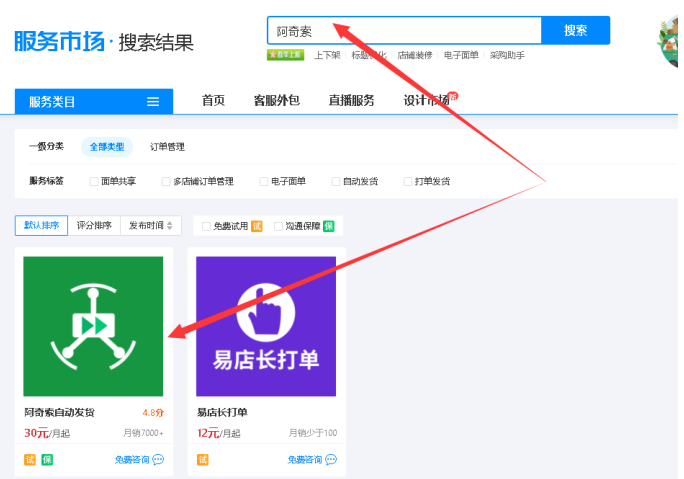684x479 pixels.
Task: Click the orange 试 icon beside 免费试用
Action: click(257, 226)
